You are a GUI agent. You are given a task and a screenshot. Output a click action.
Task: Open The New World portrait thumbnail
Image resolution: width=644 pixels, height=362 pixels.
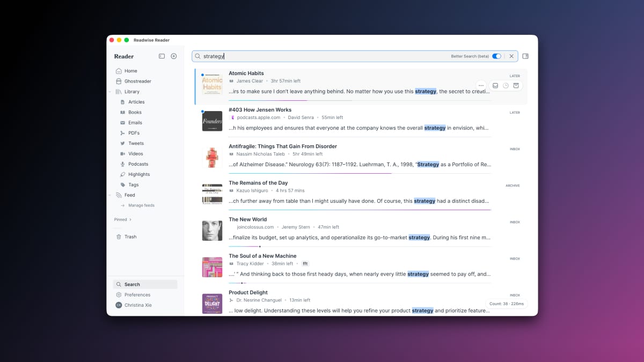click(212, 231)
